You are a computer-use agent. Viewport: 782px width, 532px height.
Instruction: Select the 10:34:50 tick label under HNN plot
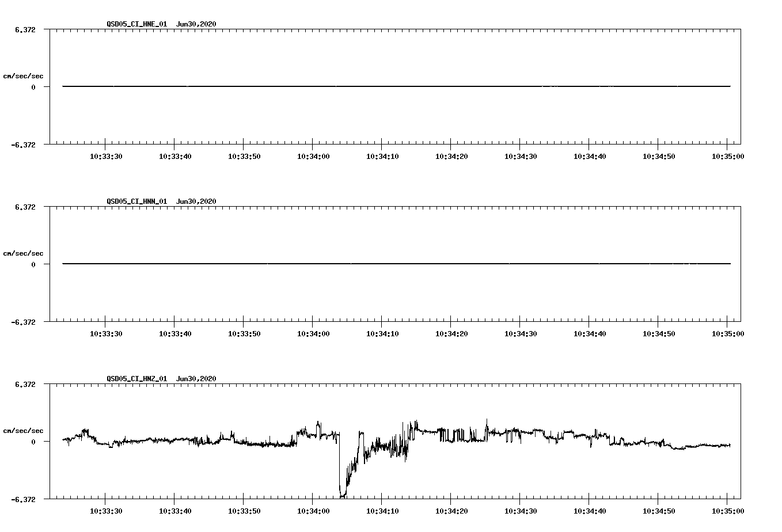click(x=659, y=334)
